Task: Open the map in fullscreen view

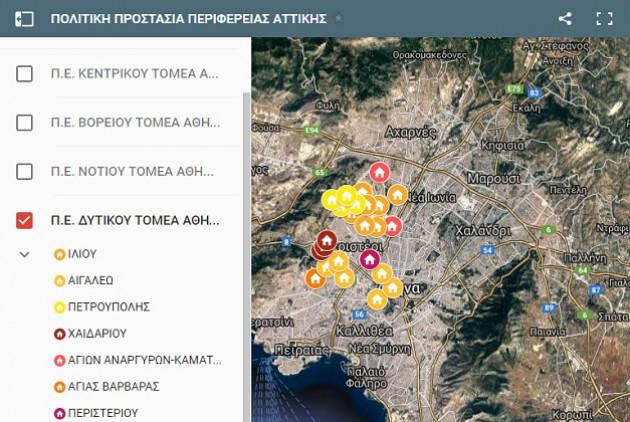Action: tap(604, 18)
